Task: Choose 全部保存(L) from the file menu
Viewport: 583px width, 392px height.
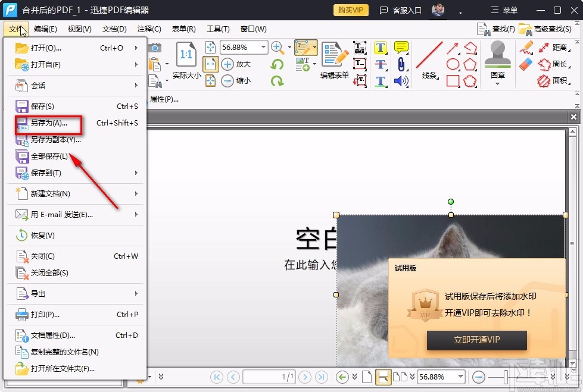Action: coord(75,156)
